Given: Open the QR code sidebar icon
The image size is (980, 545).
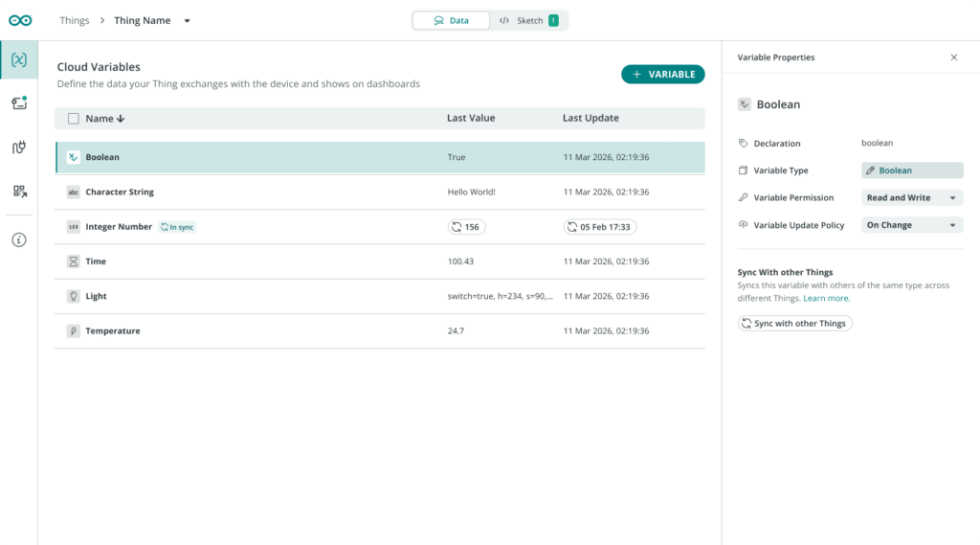Looking at the screenshot, I should (x=19, y=191).
